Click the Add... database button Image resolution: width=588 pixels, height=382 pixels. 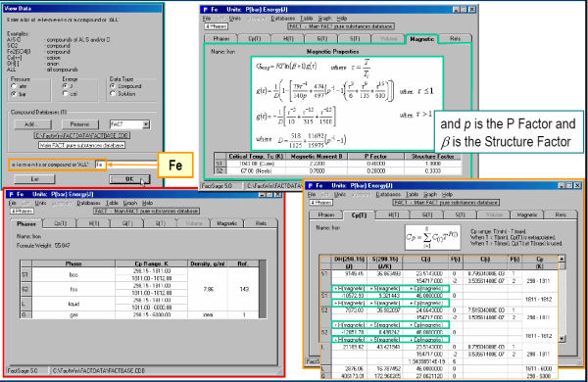[x=32, y=124]
